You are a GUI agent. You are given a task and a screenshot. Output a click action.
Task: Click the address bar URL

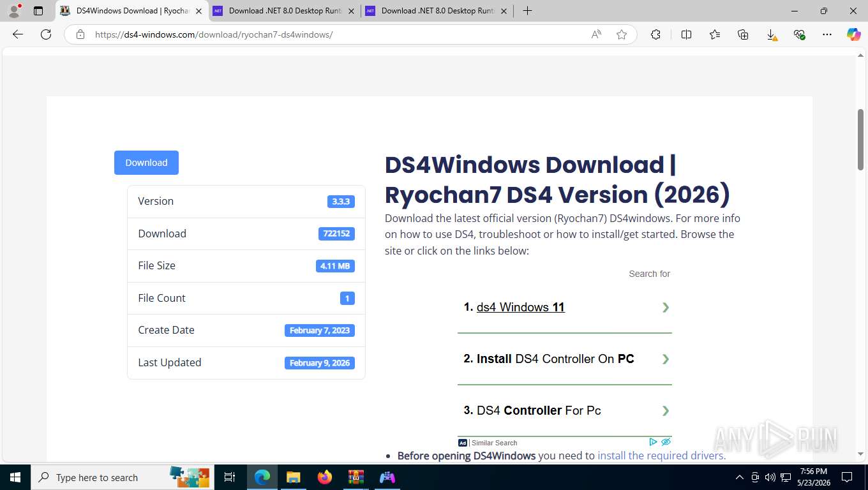click(214, 34)
